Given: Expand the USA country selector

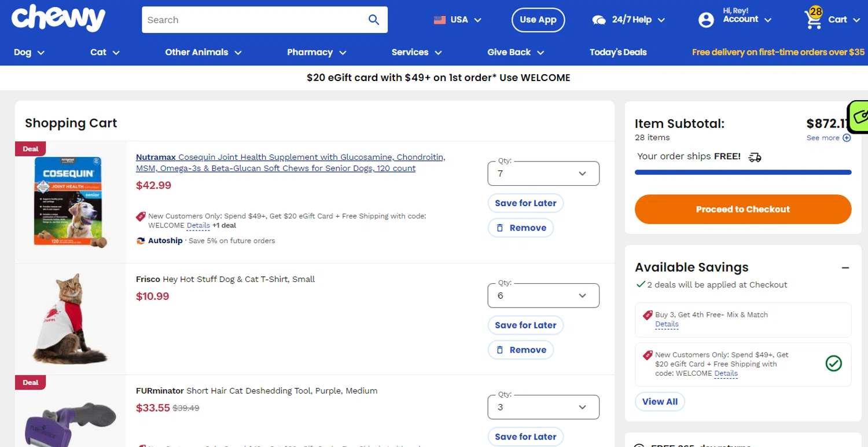Looking at the screenshot, I should 477,20.
